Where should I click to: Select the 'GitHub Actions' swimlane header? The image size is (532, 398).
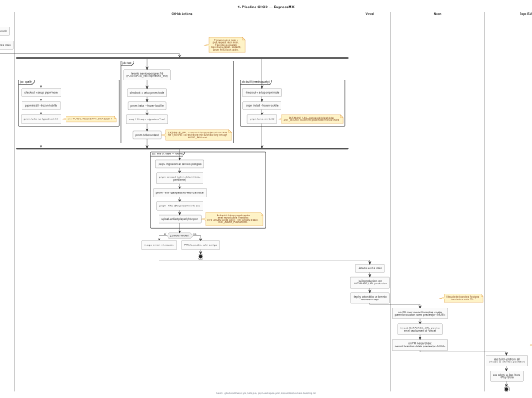[x=182, y=14]
